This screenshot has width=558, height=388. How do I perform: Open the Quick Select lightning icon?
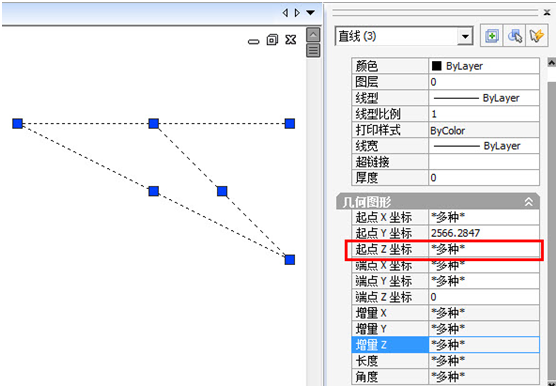click(x=537, y=36)
